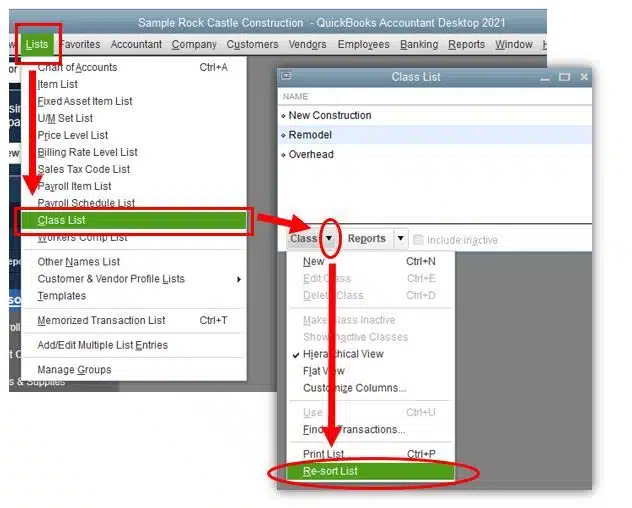Click the Reports button
The width and height of the screenshot is (632, 508).
tap(366, 239)
